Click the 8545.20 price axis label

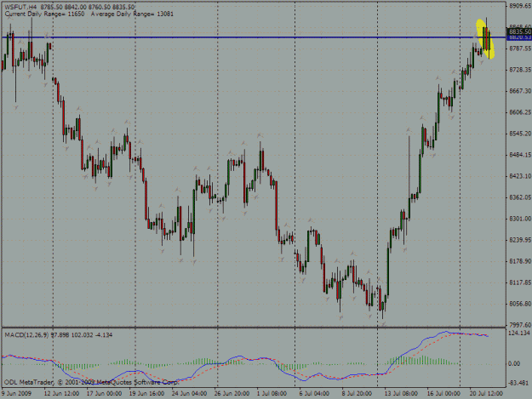coord(520,134)
